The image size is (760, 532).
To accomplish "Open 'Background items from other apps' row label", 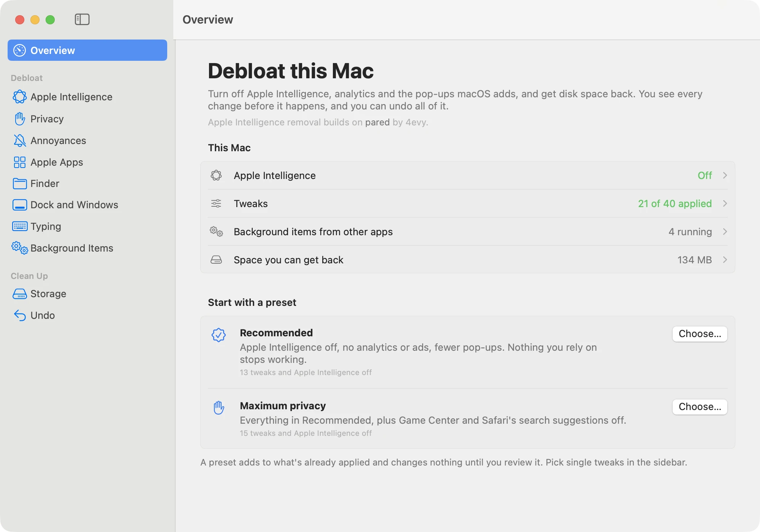I will point(313,231).
